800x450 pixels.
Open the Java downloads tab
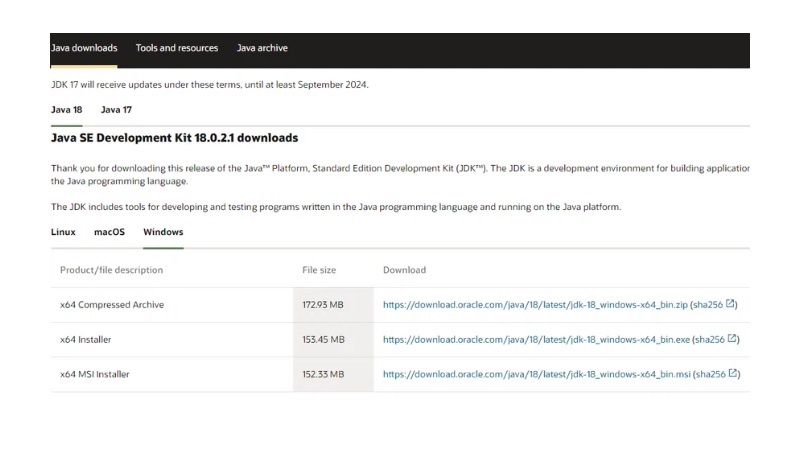click(x=84, y=48)
